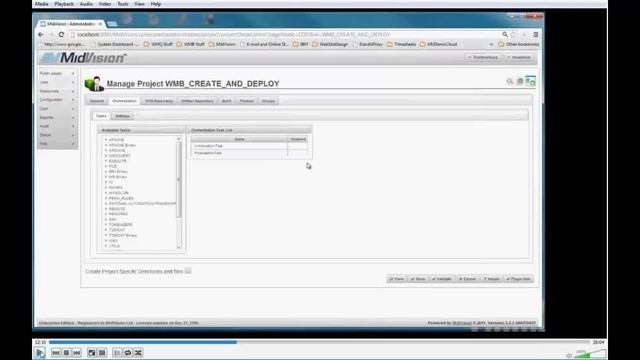640x360 pixels.
Task: Click the MidVision logo
Action: 83,58
